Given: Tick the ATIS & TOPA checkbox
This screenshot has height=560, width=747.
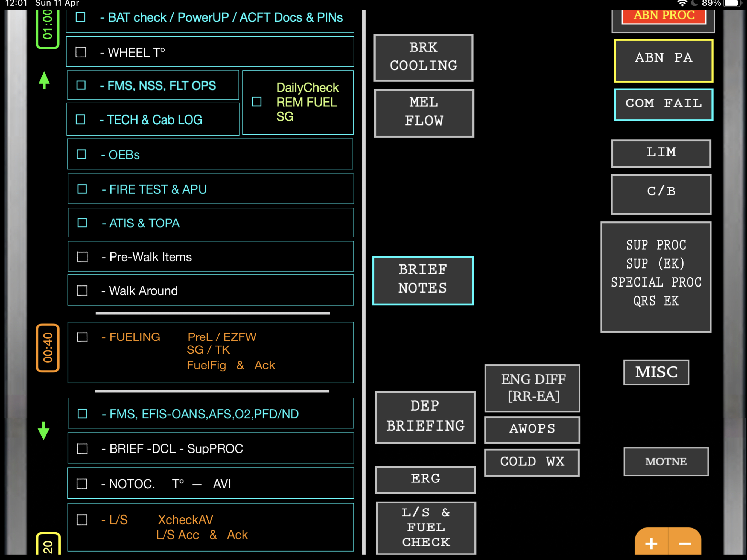Looking at the screenshot, I should tap(82, 223).
